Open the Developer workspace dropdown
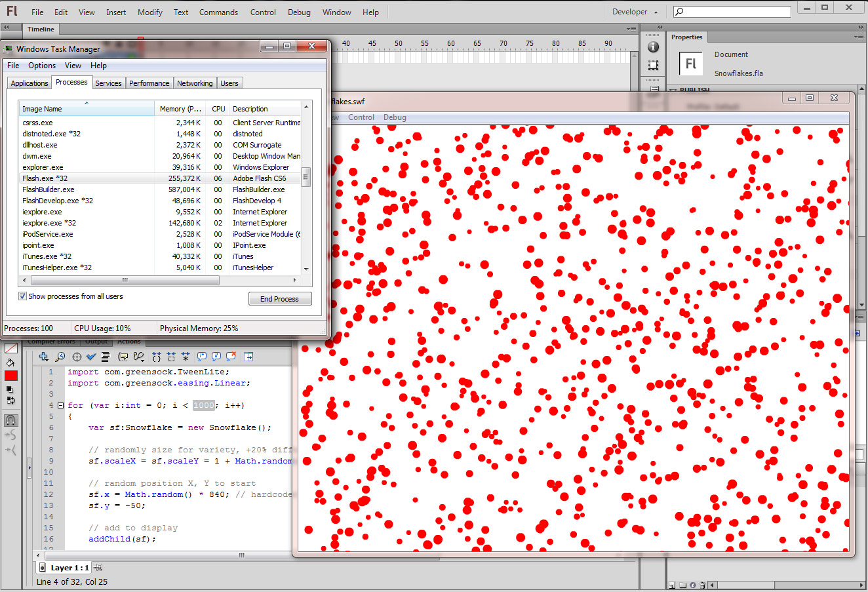Viewport: 868px width, 592px height. point(635,12)
